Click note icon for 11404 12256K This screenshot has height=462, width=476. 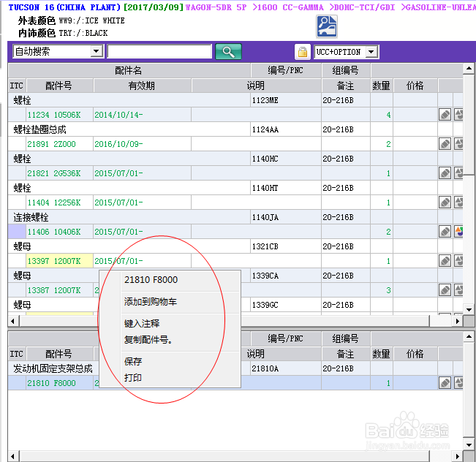pyautogui.click(x=445, y=202)
